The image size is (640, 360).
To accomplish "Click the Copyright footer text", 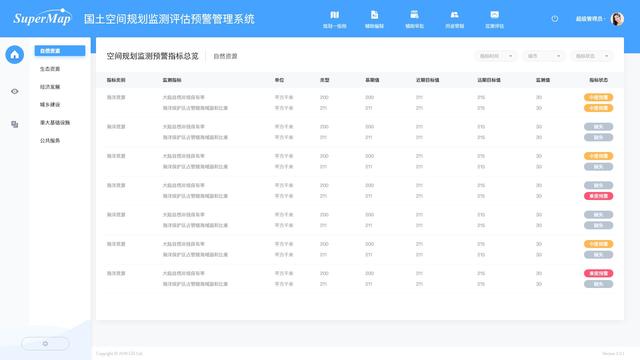I will tap(119, 353).
